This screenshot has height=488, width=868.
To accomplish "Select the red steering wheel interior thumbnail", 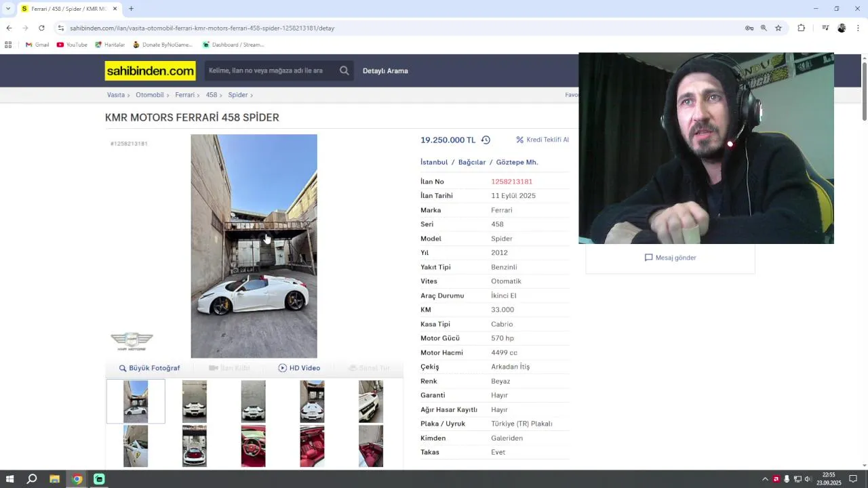I will 253,446.
